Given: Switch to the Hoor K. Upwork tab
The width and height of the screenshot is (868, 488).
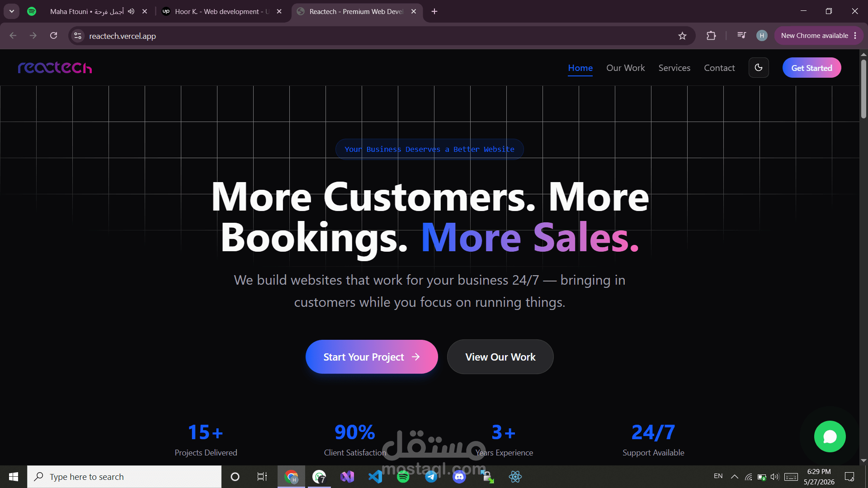Looking at the screenshot, I should pyautogui.click(x=222, y=11).
